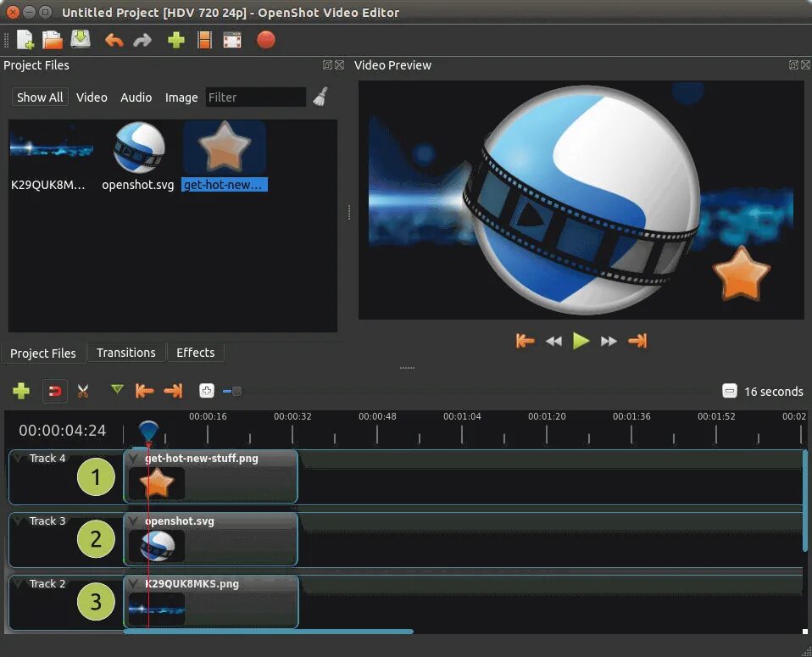Switch to the Project Files tab
Viewport: 812px width, 657px height.
[x=43, y=353]
